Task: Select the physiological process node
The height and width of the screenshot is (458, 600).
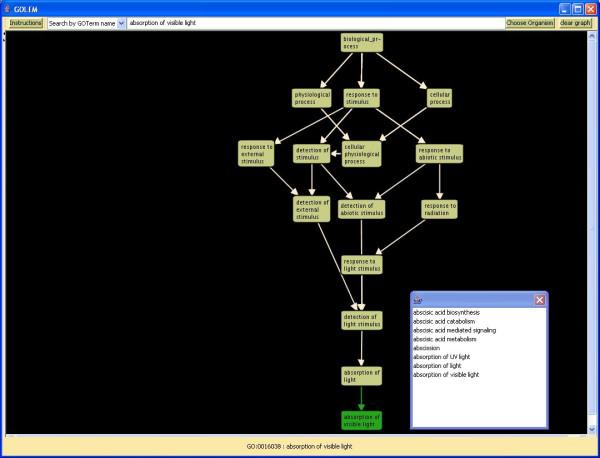Action: point(311,98)
